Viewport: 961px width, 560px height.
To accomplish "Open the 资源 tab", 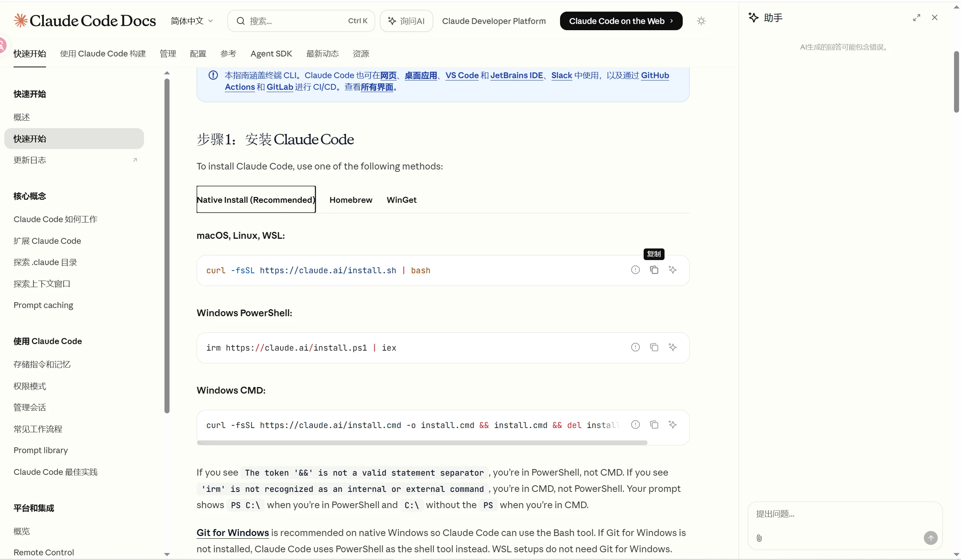I will click(361, 53).
